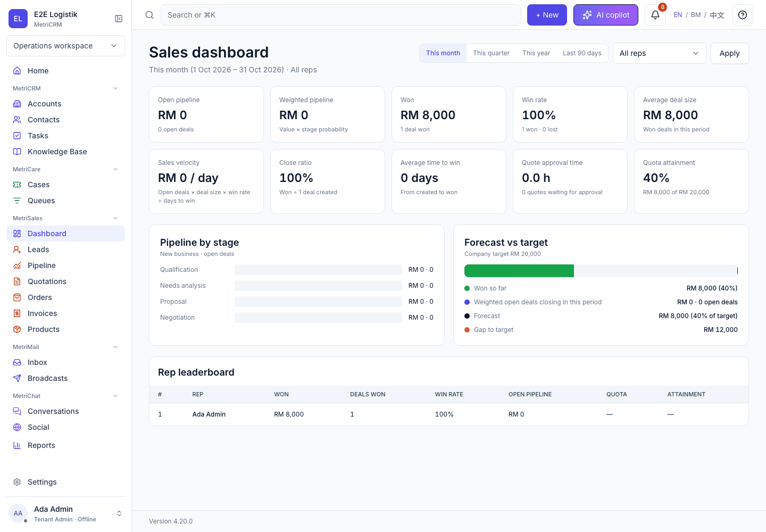Image resolution: width=766 pixels, height=532 pixels.
Task: Collapse the MetriMail section
Action: [x=115, y=347]
